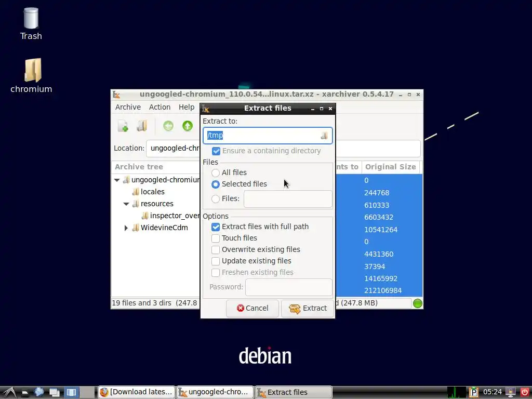Click the Files: text input field
Viewport: 532px width, 399px height.
coord(288,199)
